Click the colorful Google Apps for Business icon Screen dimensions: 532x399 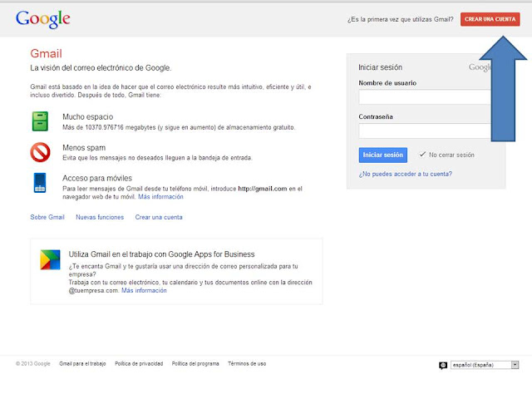tap(50, 259)
